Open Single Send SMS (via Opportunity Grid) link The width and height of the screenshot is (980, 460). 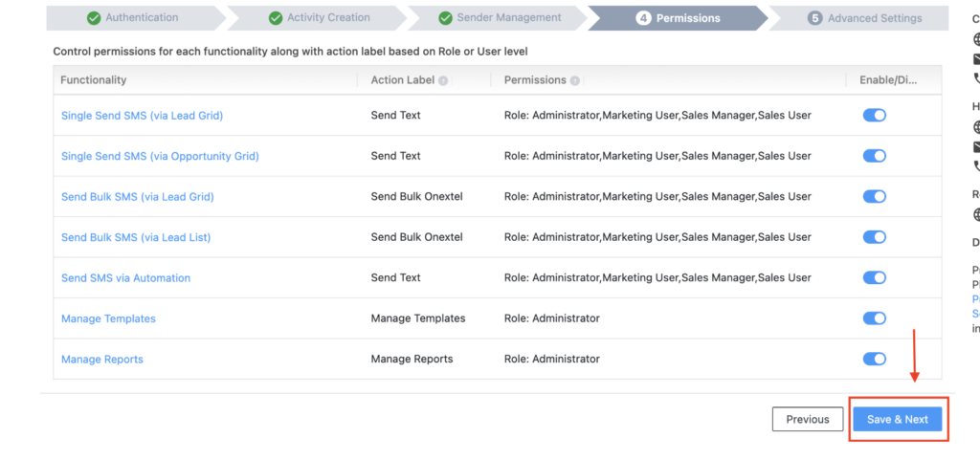coord(160,156)
